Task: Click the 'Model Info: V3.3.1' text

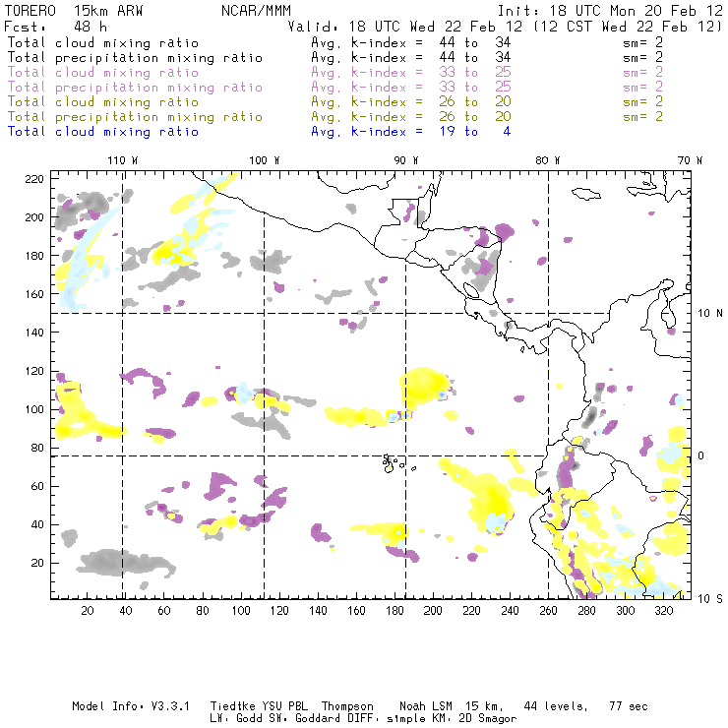Action: coord(131,706)
